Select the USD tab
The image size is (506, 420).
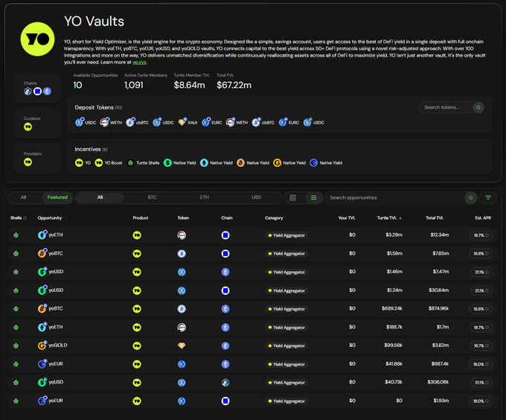256,197
